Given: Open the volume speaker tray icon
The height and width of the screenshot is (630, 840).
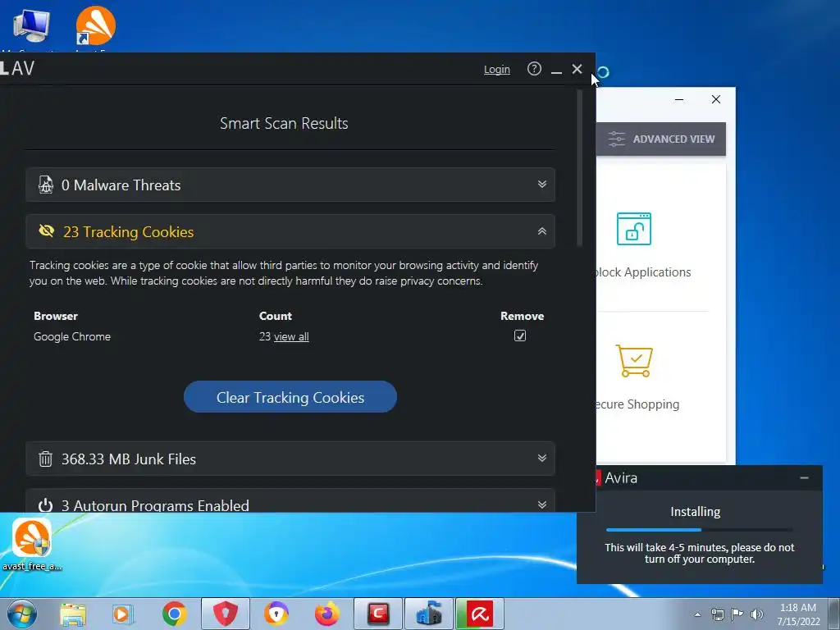Looking at the screenshot, I should tap(757, 614).
